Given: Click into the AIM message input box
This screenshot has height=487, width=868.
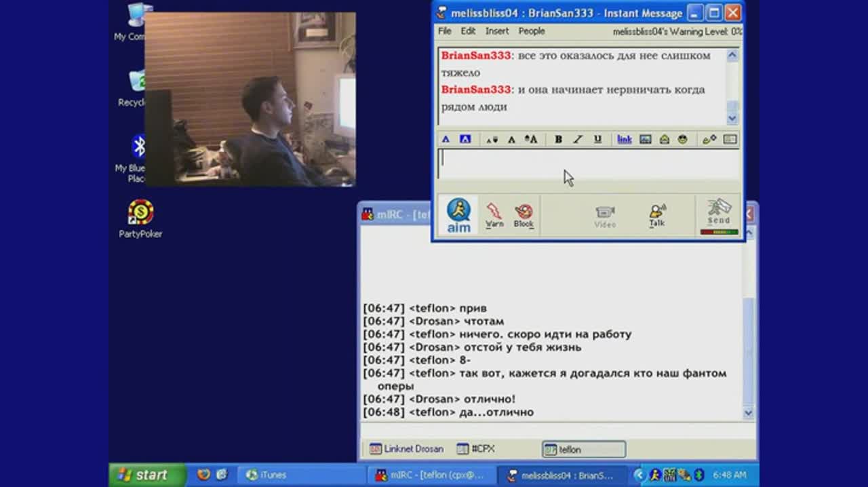Looking at the screenshot, I should [x=587, y=163].
